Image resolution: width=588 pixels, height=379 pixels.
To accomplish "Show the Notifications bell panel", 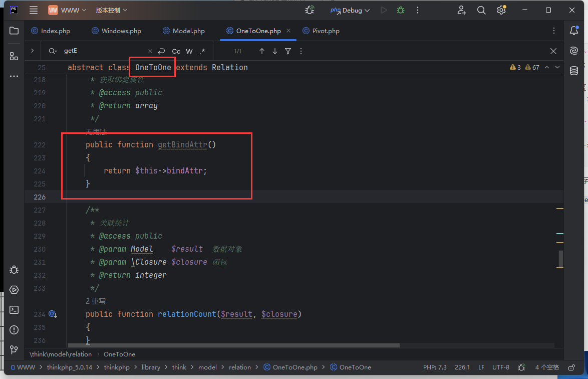I will (x=574, y=31).
